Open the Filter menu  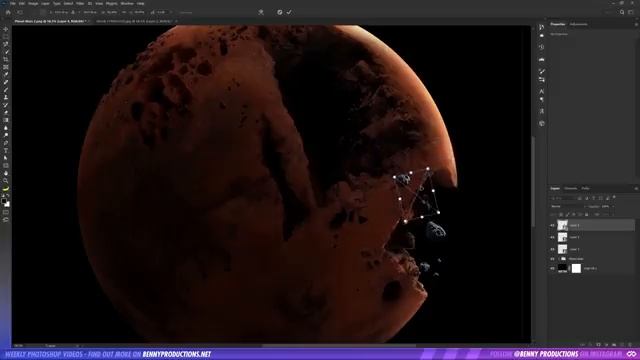[x=80, y=3]
